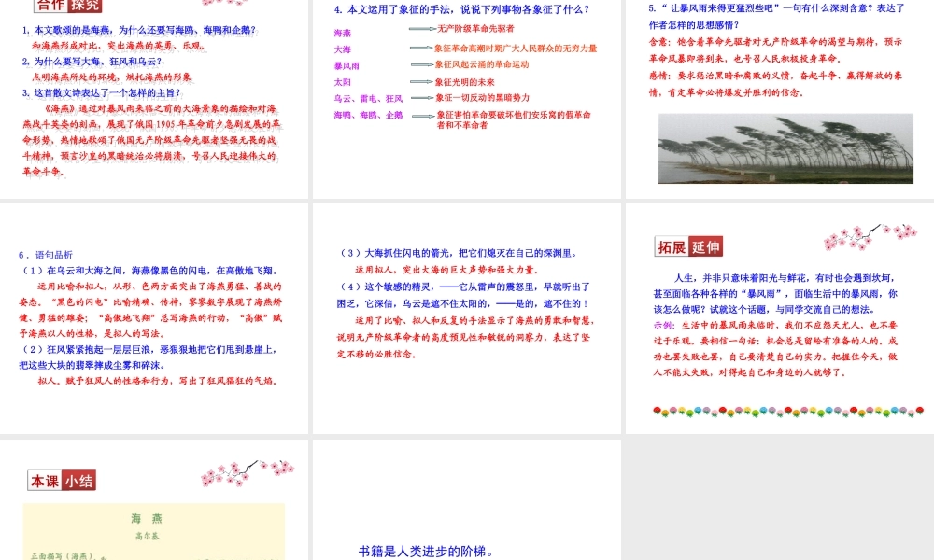Image resolution: width=934 pixels, height=560 pixels.
Task: Click the title 海 燕 in the summary box
Action: [x=147, y=518]
